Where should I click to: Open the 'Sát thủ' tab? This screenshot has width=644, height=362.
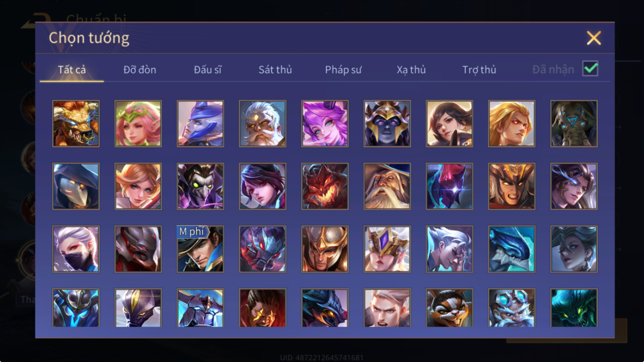(x=275, y=70)
